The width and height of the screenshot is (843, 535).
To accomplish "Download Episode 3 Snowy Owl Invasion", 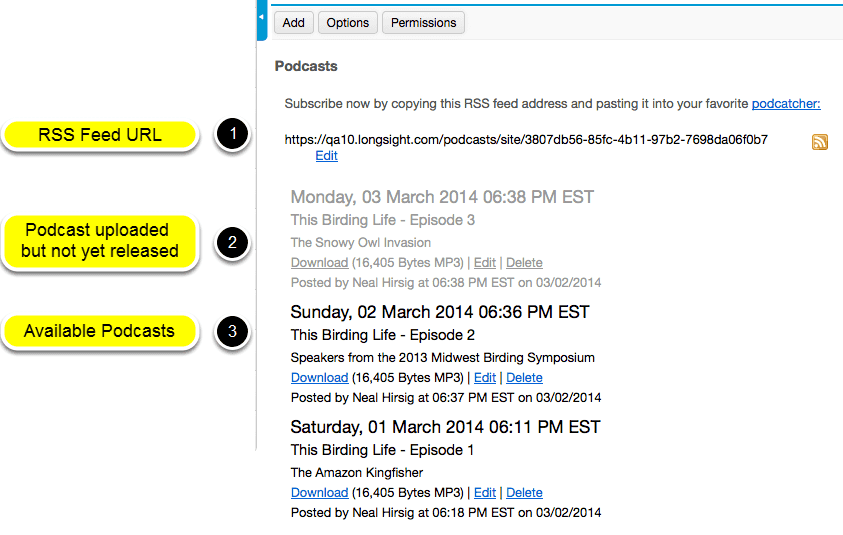I will [319, 263].
